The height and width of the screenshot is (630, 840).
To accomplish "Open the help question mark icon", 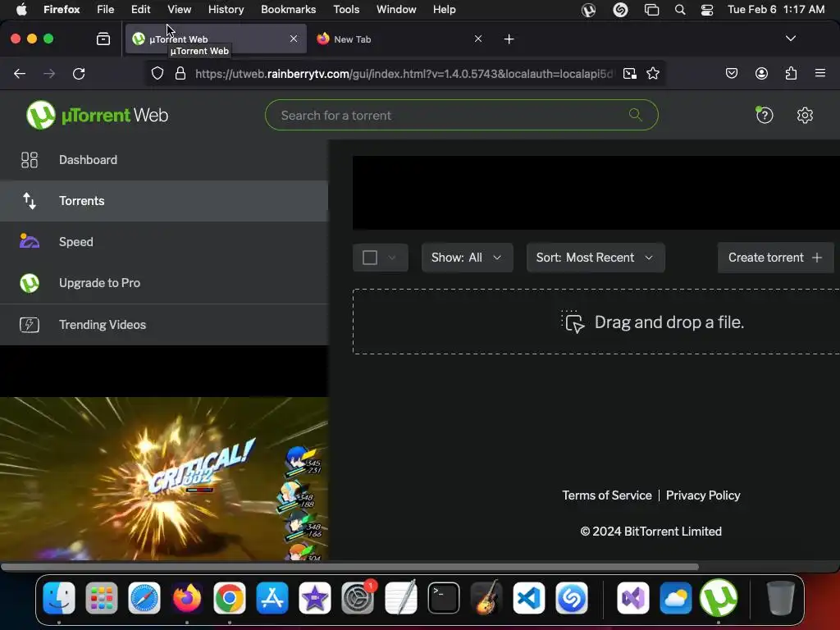I will (765, 115).
